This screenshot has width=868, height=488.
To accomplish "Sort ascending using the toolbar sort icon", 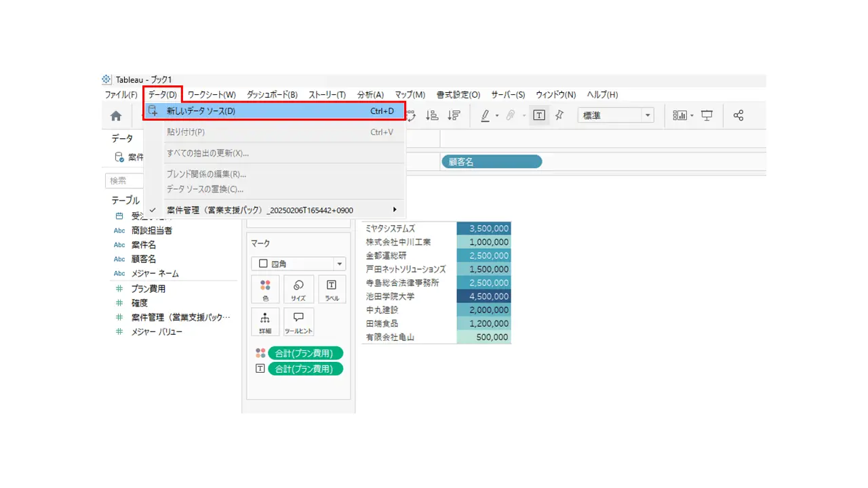I will click(432, 115).
